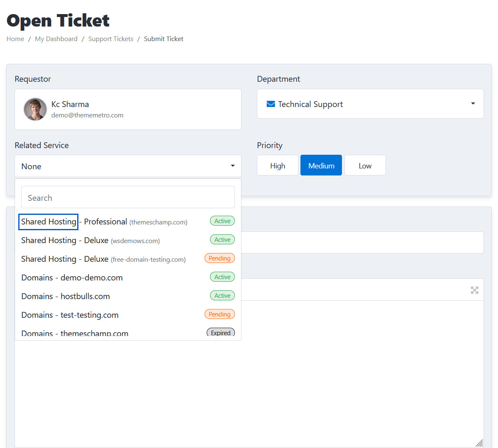This screenshot has width=498, height=448.
Task: Click the Department dropdown caret arrow
Action: (x=473, y=104)
